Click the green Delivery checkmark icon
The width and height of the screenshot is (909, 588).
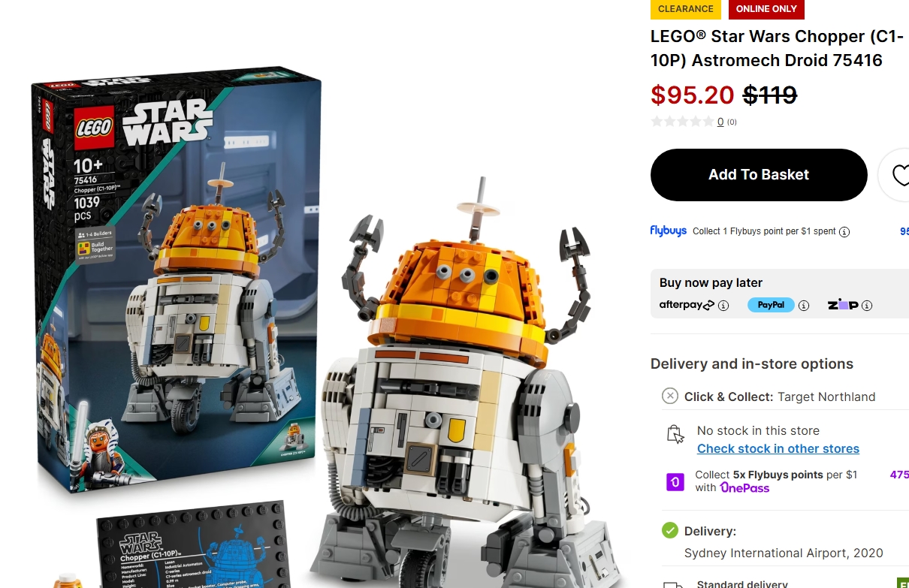pos(670,530)
